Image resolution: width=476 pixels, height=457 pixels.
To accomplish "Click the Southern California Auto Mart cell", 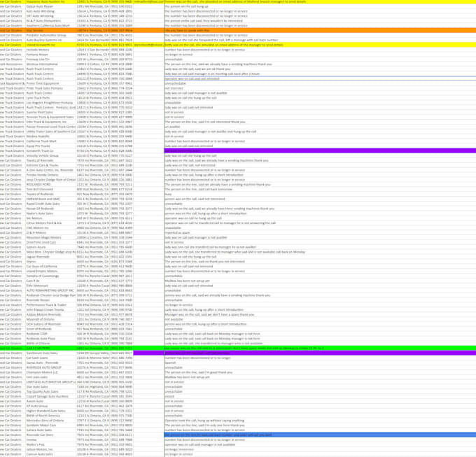I will click(x=50, y=26).
